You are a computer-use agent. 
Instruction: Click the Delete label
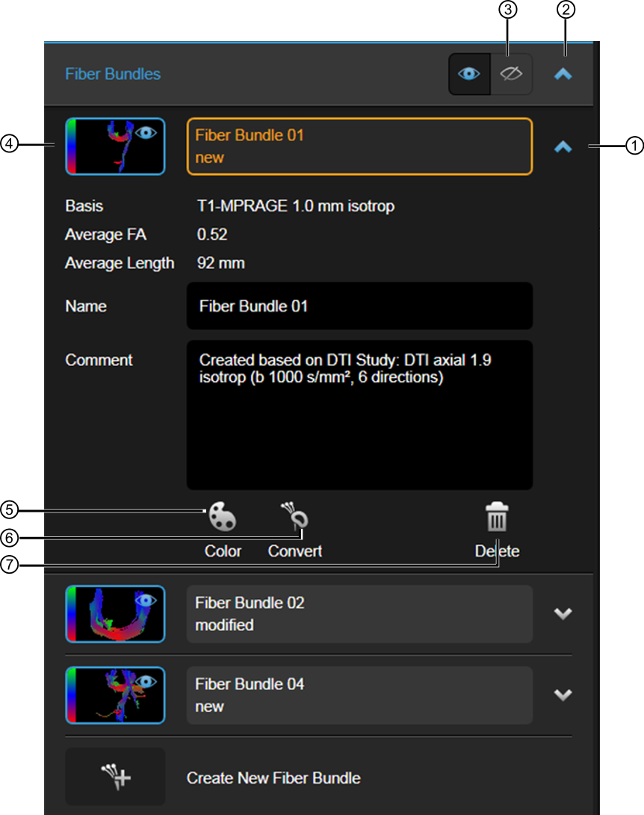click(x=497, y=551)
